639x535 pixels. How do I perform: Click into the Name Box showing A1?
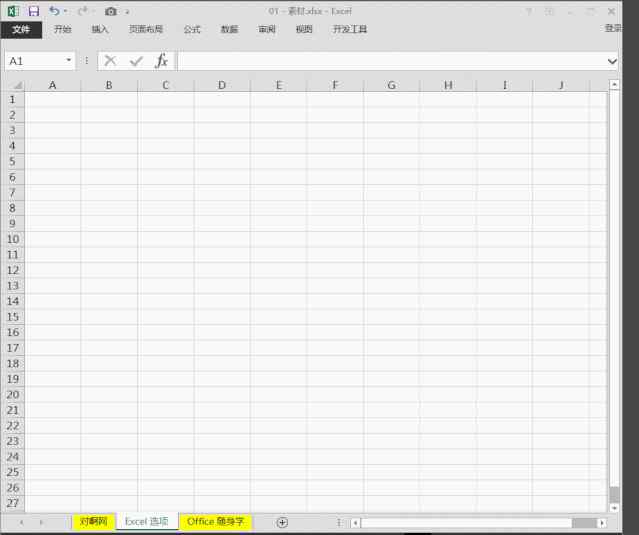(x=35, y=61)
